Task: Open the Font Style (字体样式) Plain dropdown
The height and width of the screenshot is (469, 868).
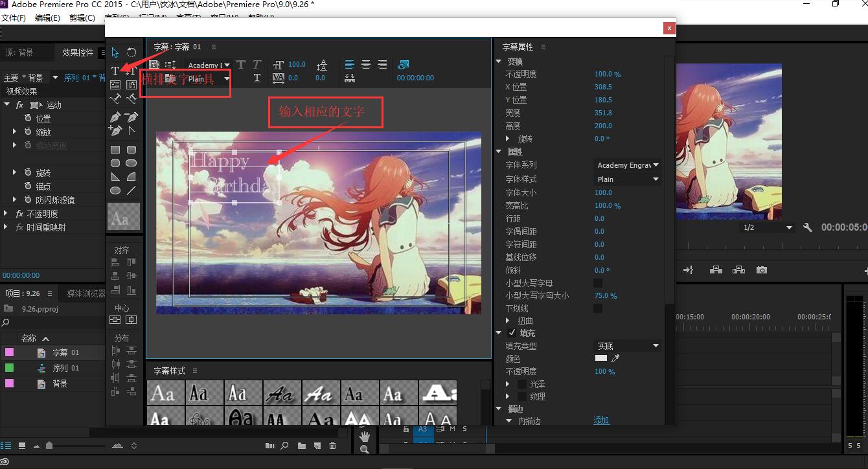Action: [x=628, y=179]
